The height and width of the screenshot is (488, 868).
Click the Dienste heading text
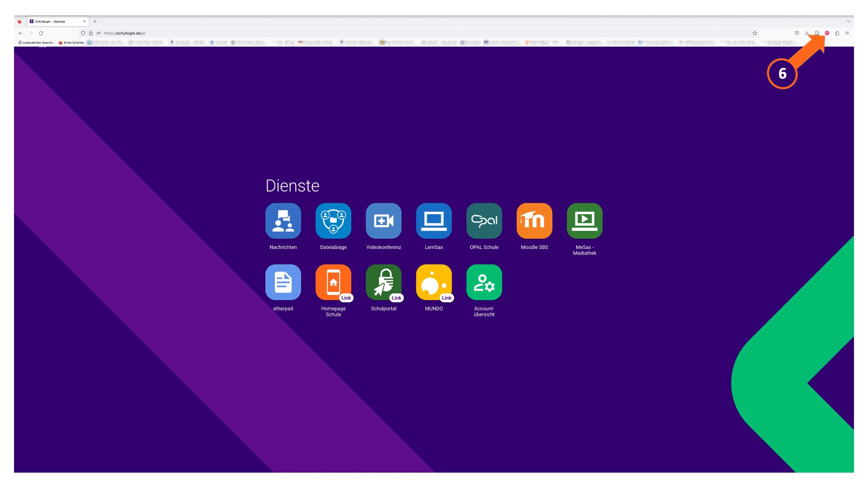click(292, 186)
